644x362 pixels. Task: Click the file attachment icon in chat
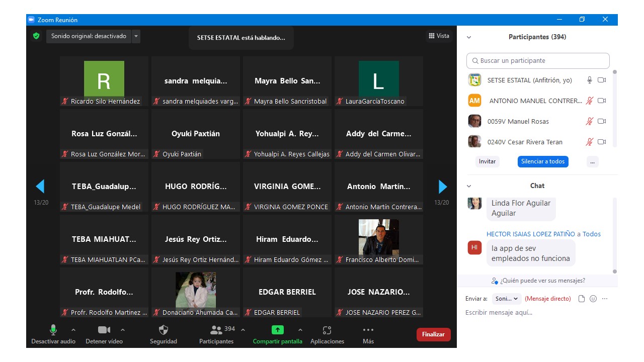point(582,299)
